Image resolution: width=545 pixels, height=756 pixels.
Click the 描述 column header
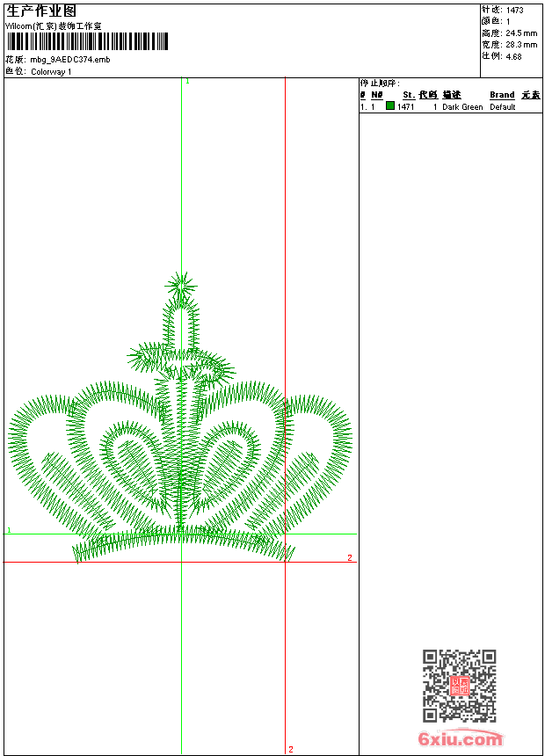[452, 95]
